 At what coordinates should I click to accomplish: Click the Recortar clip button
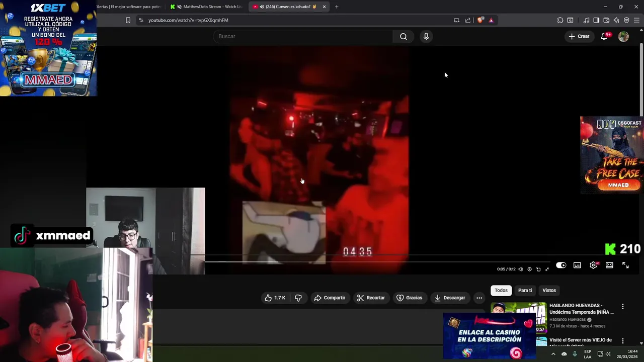click(371, 298)
